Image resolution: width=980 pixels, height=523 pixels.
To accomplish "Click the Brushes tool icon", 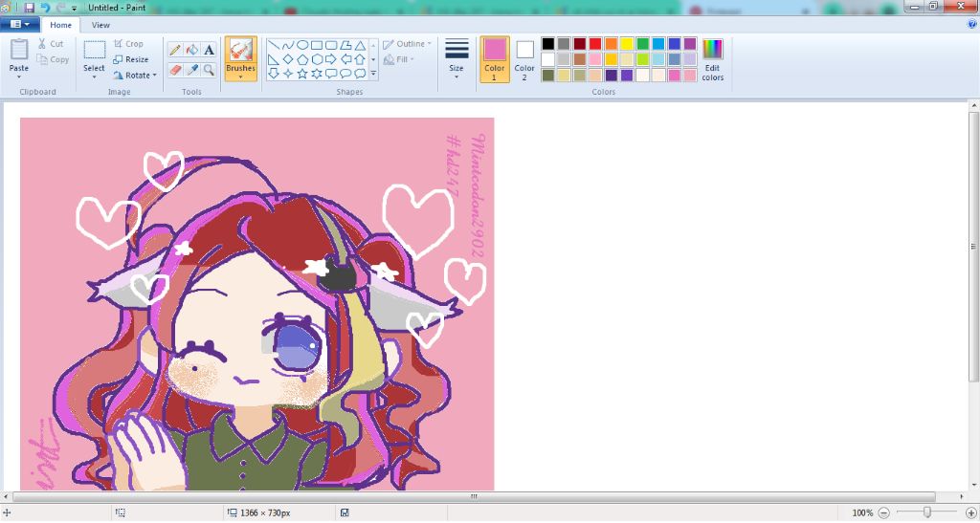I will (240, 50).
